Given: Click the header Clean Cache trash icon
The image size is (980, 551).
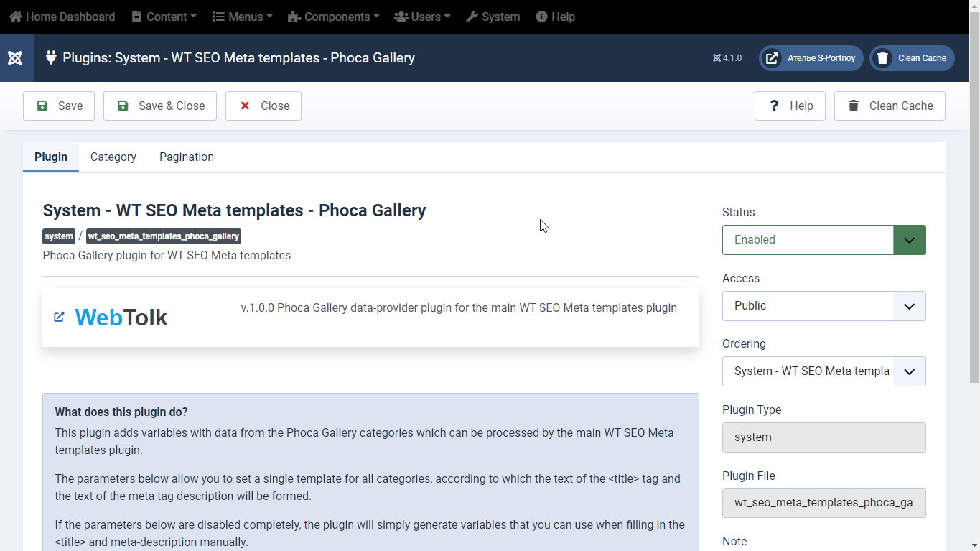Looking at the screenshot, I should [x=882, y=58].
